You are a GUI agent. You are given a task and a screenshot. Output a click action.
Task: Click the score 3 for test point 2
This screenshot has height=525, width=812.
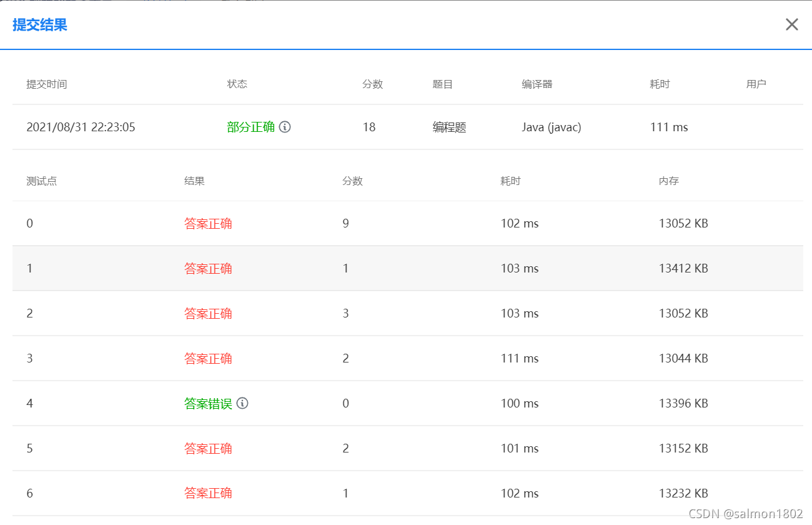click(x=346, y=313)
